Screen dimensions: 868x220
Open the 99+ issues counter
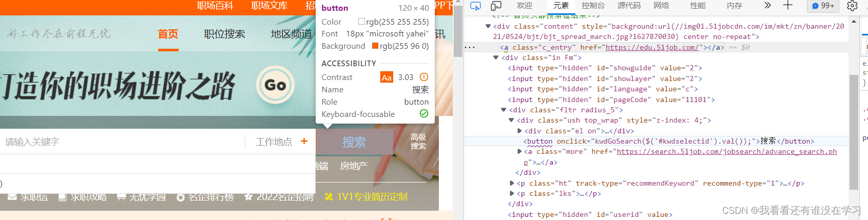pos(823,6)
